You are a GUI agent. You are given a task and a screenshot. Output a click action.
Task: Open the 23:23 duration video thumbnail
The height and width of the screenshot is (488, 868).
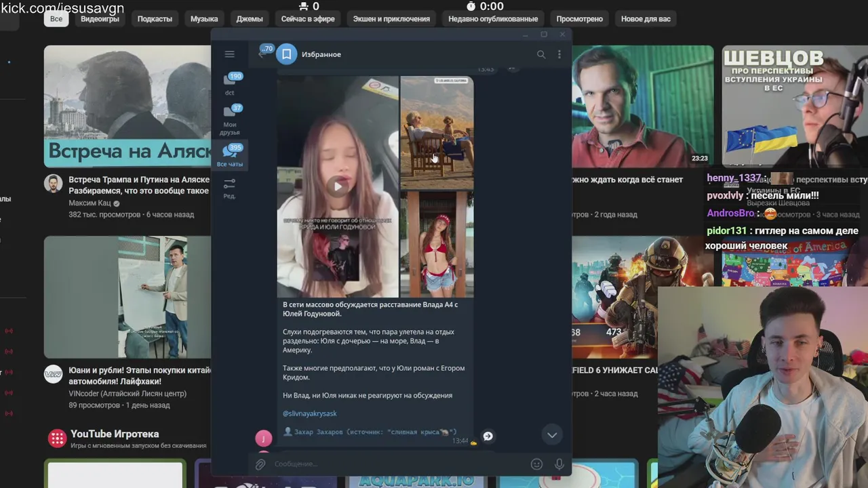click(642, 106)
